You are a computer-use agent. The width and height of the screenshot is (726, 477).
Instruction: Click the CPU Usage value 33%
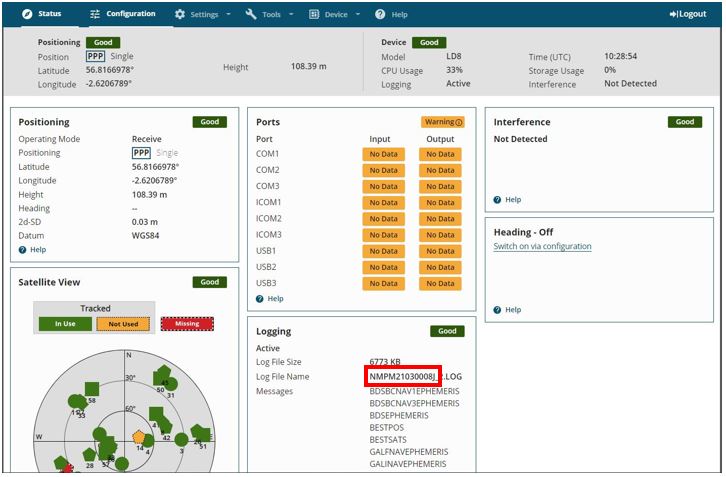click(454, 70)
